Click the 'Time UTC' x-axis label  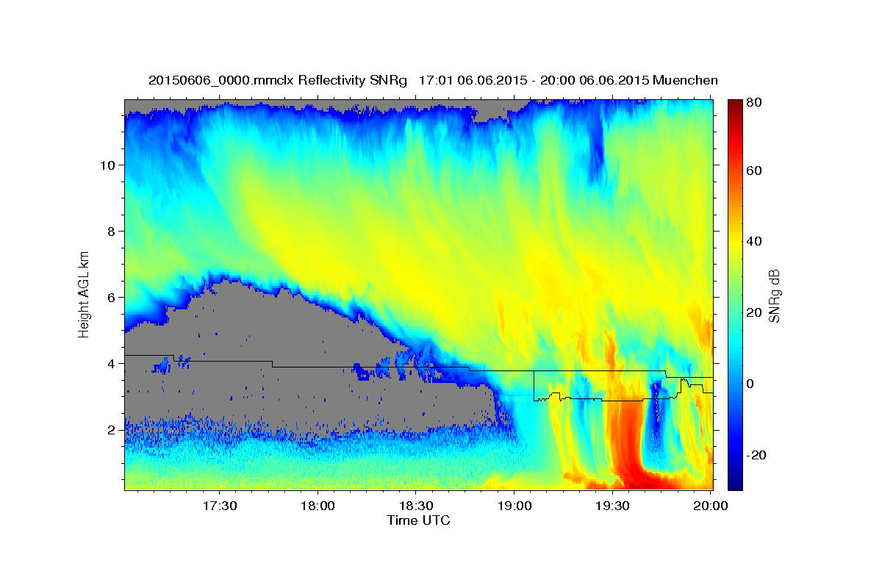(x=418, y=520)
